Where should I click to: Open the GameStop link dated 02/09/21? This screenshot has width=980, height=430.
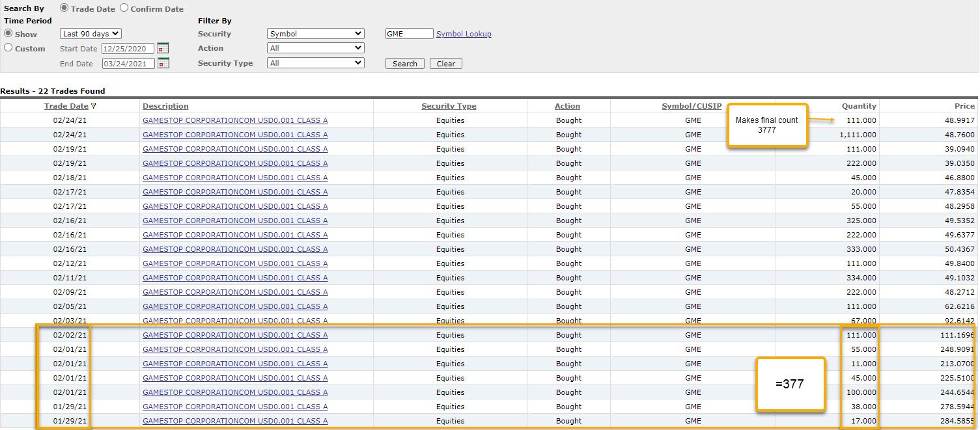click(235, 292)
